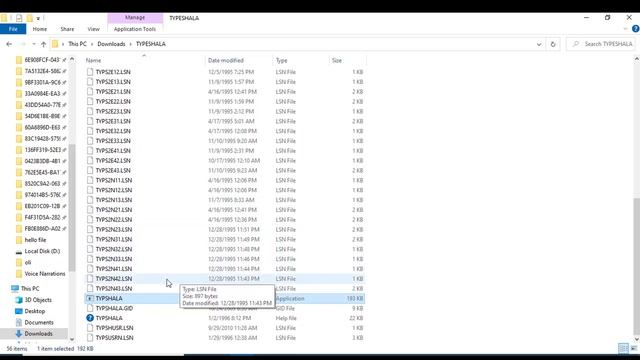Go back with the back arrow
The height and width of the screenshot is (360, 640).
[9, 44]
